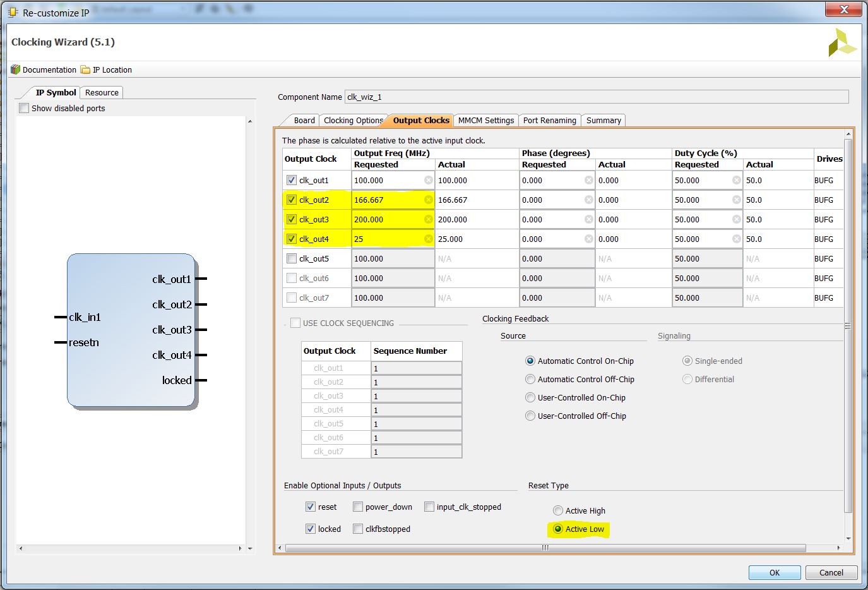Enable the clk_out5 output clock checkbox
The height and width of the screenshot is (590, 868).
tap(292, 258)
